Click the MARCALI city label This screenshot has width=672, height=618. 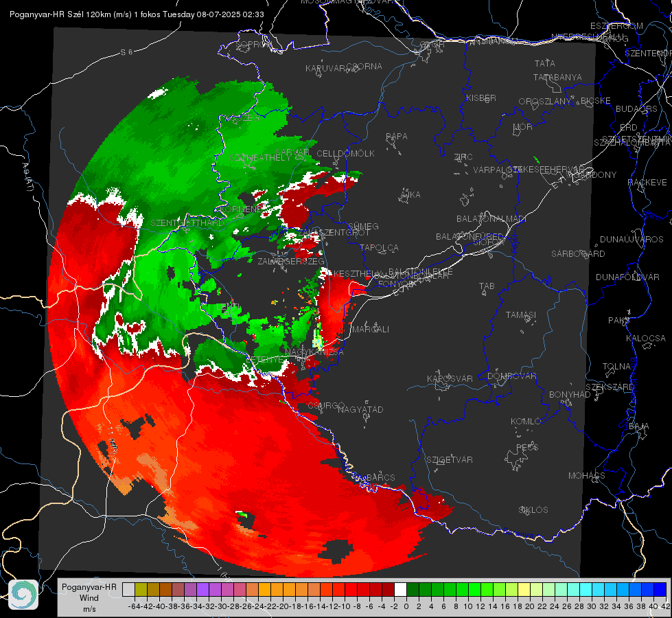click(370, 330)
